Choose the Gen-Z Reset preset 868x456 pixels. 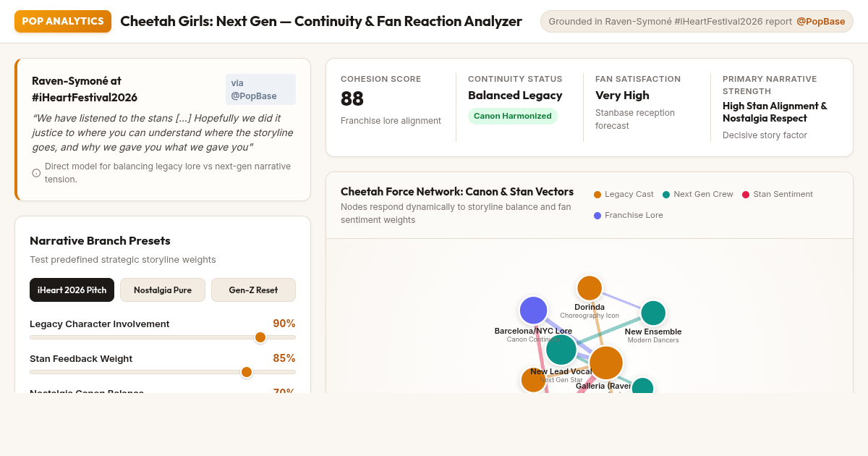point(253,290)
